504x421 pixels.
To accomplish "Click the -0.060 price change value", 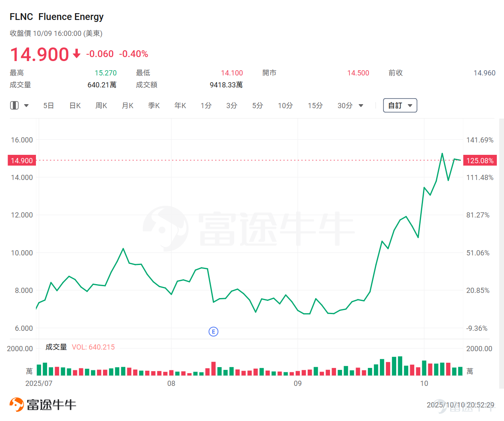I will [x=100, y=54].
